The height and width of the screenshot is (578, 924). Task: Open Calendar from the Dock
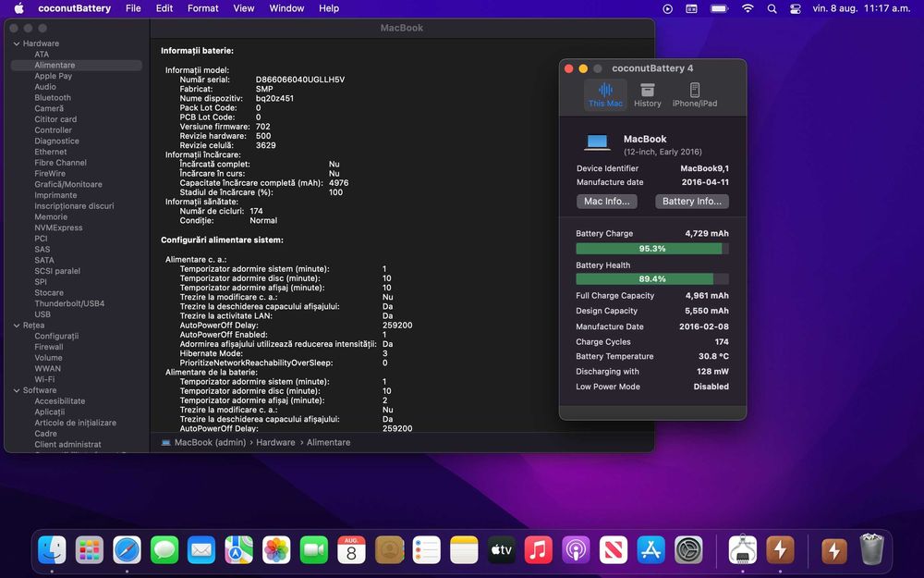pyautogui.click(x=351, y=550)
